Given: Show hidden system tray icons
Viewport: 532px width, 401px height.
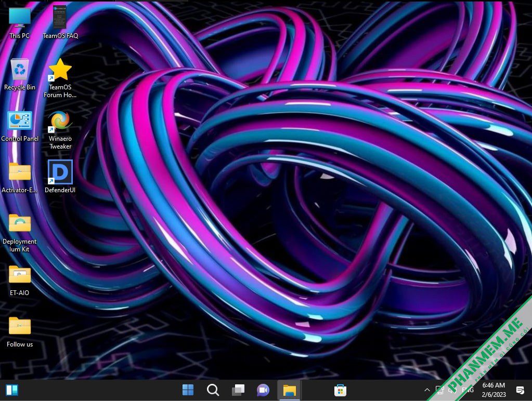Looking at the screenshot, I should [427, 390].
